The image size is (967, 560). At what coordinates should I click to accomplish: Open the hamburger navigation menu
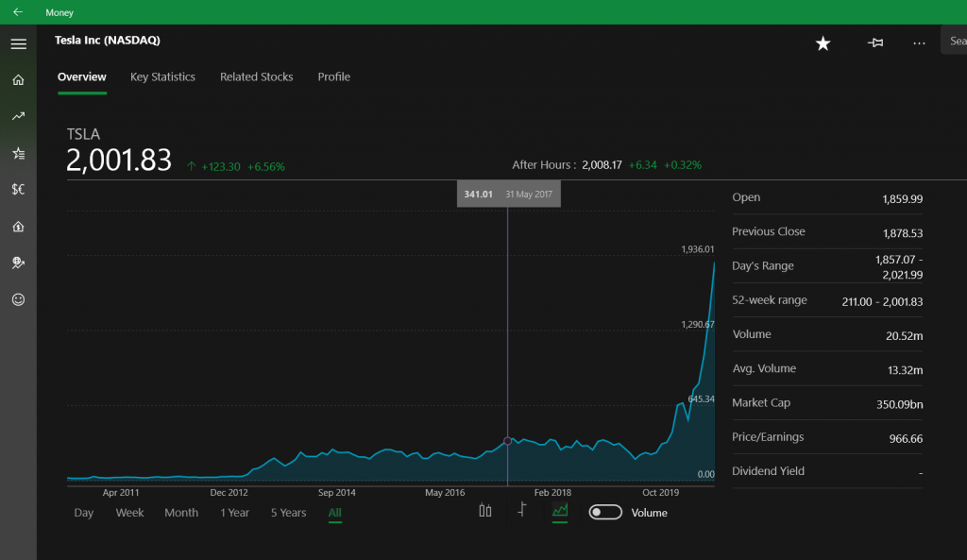point(19,43)
